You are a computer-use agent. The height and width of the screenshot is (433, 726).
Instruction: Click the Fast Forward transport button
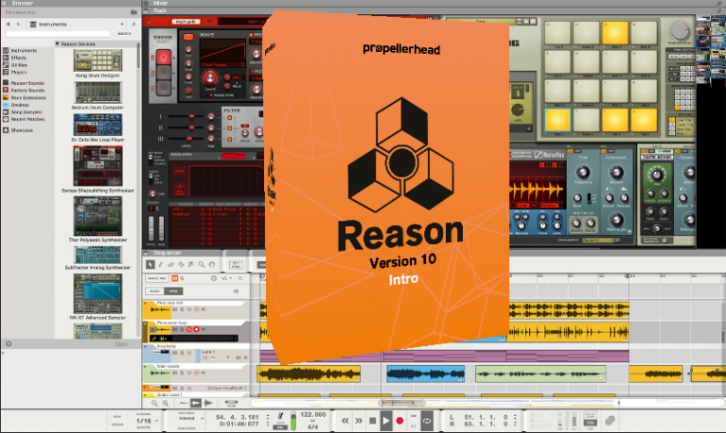pos(359,420)
